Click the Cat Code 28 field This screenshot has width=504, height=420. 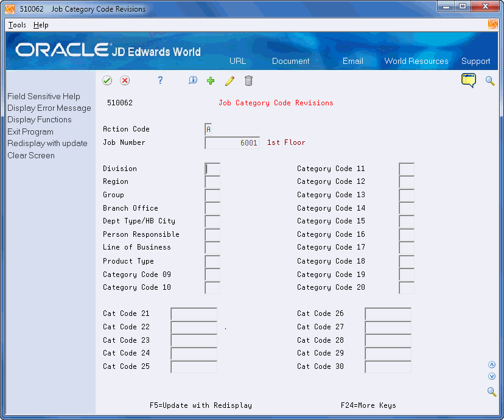point(388,340)
